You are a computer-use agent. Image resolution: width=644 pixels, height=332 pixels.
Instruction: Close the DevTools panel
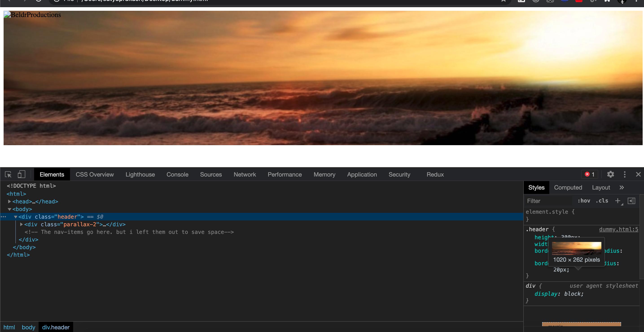click(638, 174)
